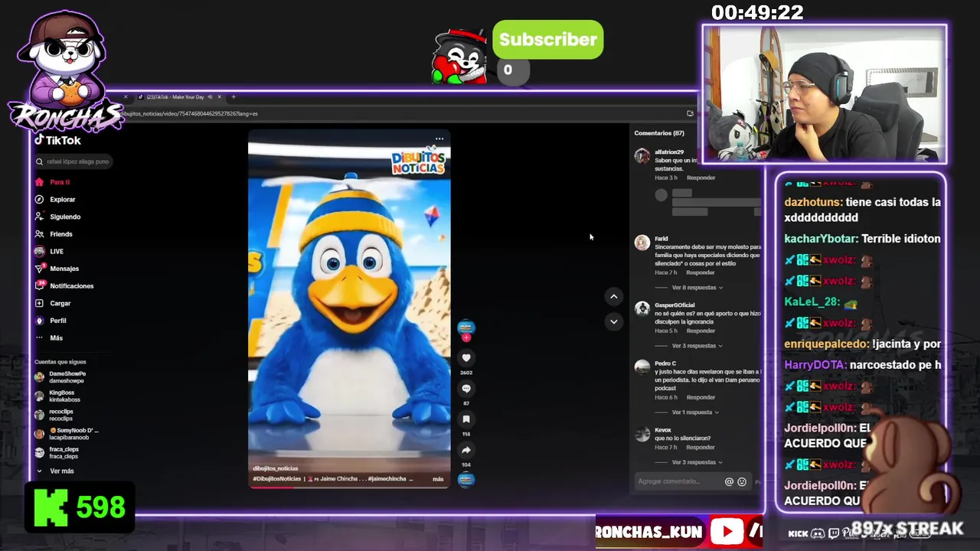Click the Comentarios (87) header
This screenshot has width=980, height=551.
coord(659,133)
